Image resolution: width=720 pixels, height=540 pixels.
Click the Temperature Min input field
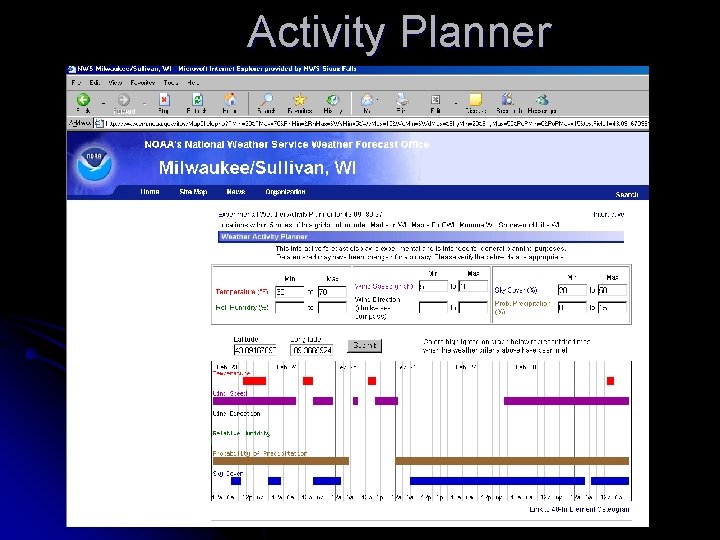coord(289,292)
